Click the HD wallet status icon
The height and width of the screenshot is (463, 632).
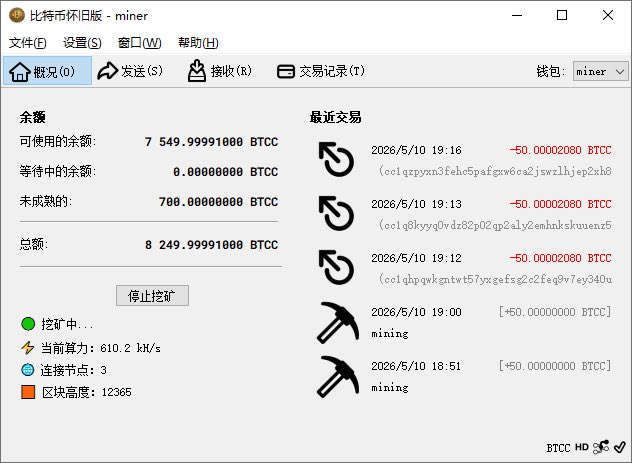pyautogui.click(x=582, y=447)
